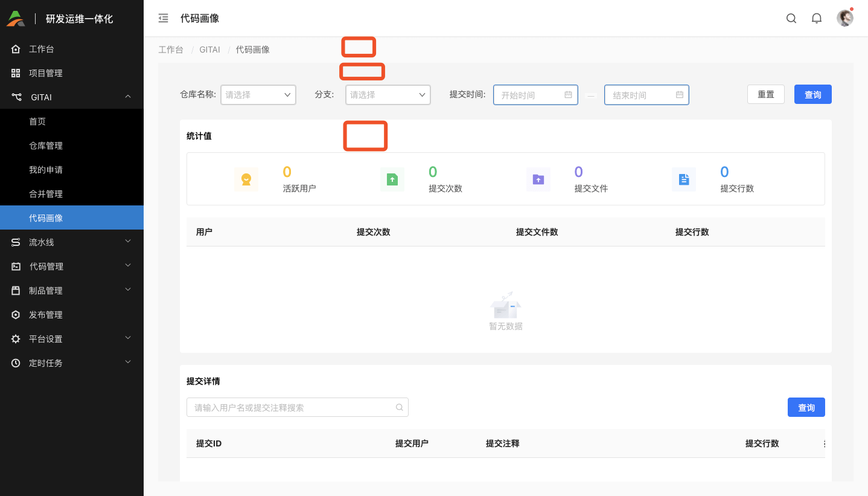Click the 提交次数 green upload icon

pyautogui.click(x=392, y=179)
